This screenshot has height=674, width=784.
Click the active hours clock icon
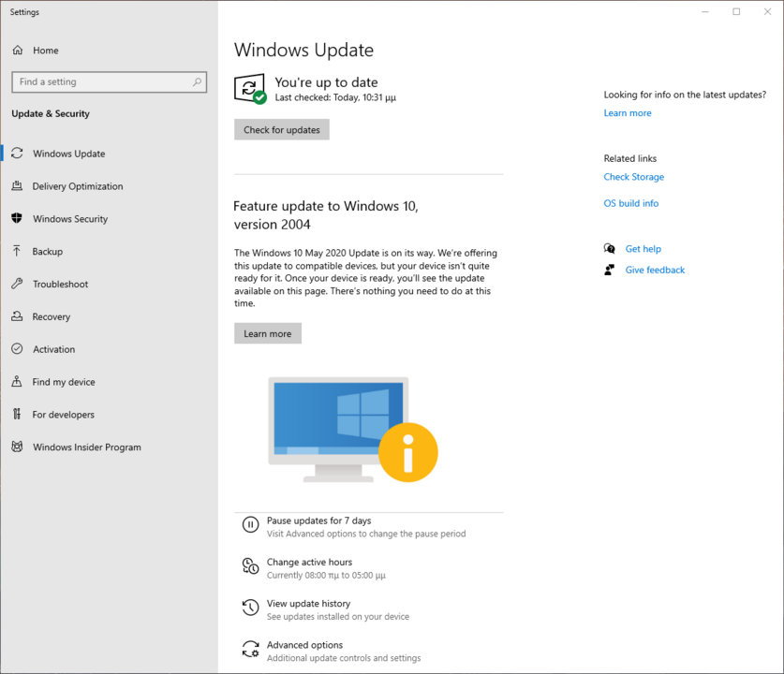point(250,566)
